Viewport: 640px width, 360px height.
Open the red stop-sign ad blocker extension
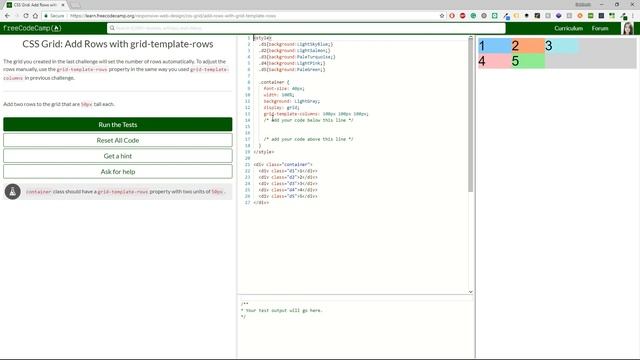coord(462,16)
